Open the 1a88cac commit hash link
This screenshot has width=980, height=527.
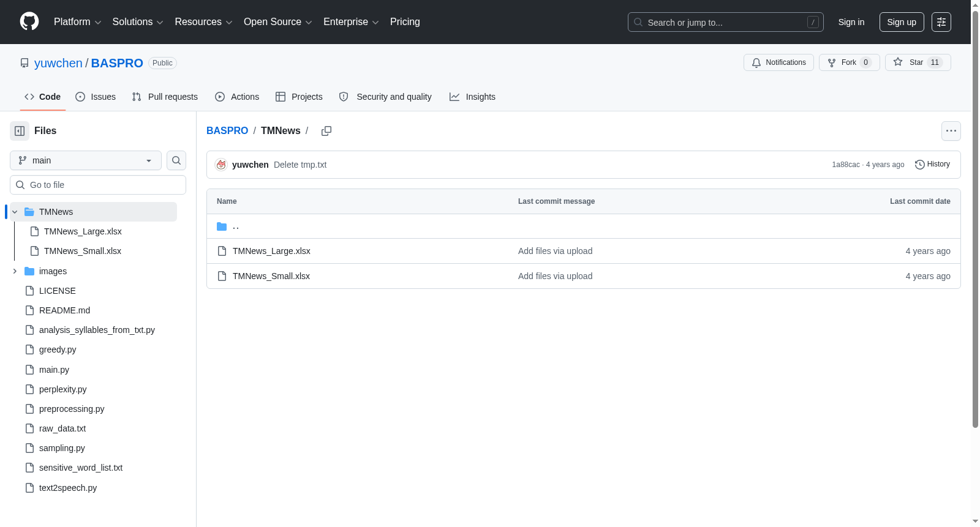(846, 165)
